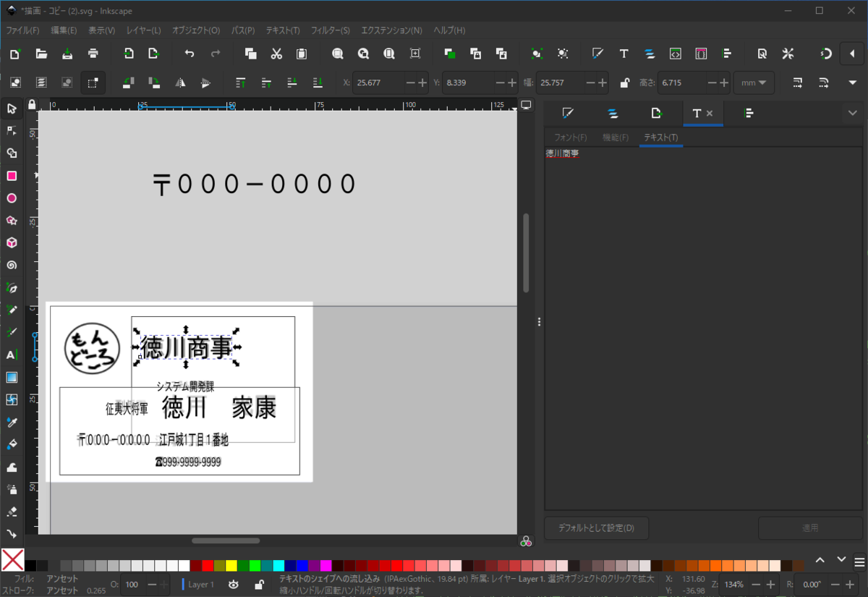Select the Circle/Ellipse tool

pyautogui.click(x=12, y=198)
